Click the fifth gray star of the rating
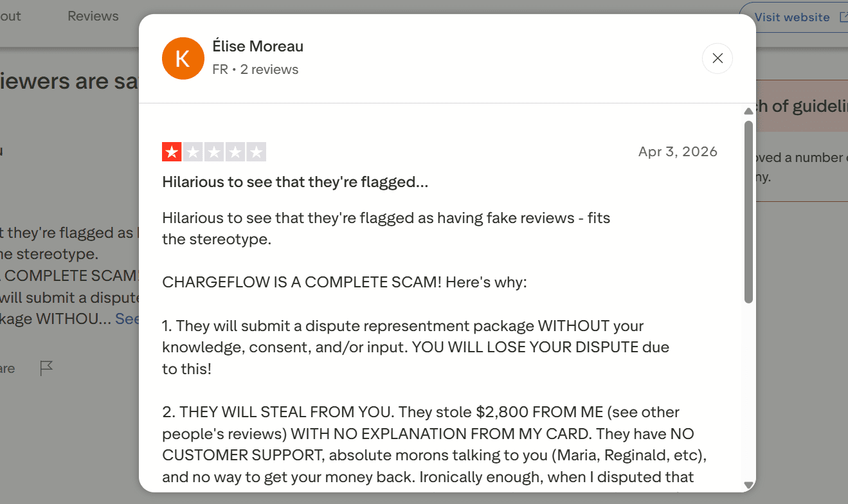Screen dimensions: 848x504 point(257,152)
